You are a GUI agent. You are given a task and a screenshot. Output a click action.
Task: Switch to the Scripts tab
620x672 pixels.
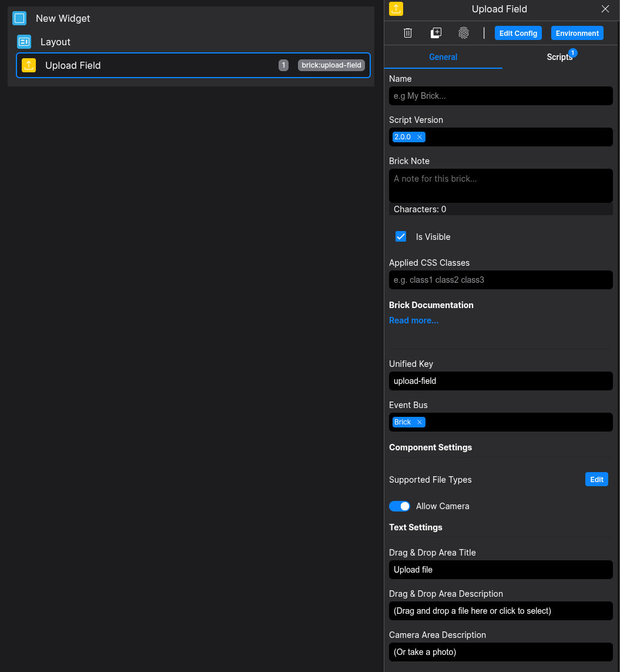559,57
